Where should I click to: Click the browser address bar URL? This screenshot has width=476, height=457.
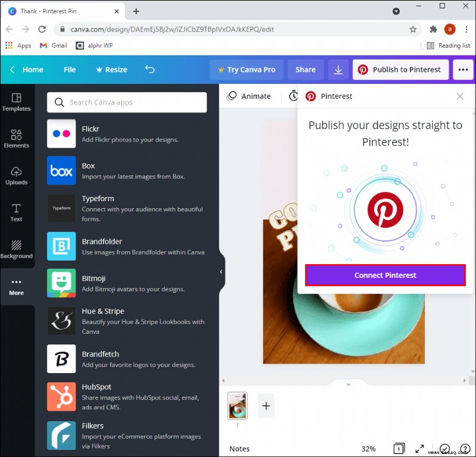[x=172, y=29]
